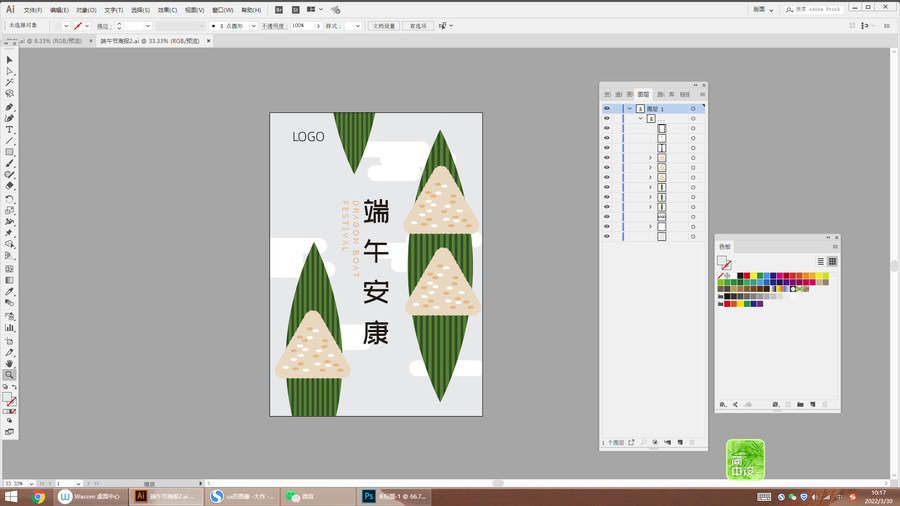This screenshot has width=900, height=506.
Task: Open the 色板 panel options menu
Action: coord(835,247)
